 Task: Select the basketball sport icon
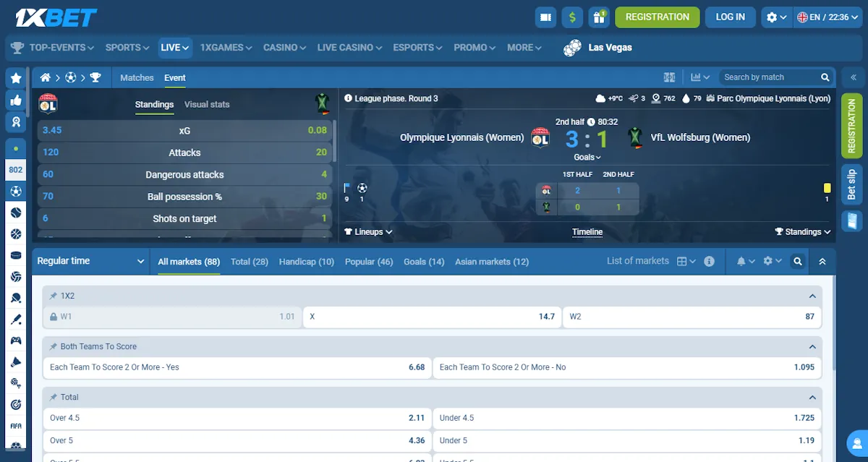15,234
